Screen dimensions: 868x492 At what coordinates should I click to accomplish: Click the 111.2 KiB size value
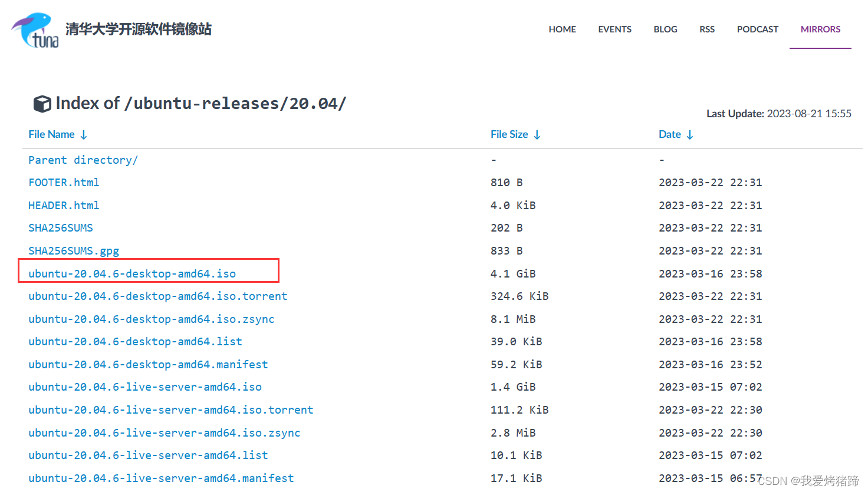point(520,410)
